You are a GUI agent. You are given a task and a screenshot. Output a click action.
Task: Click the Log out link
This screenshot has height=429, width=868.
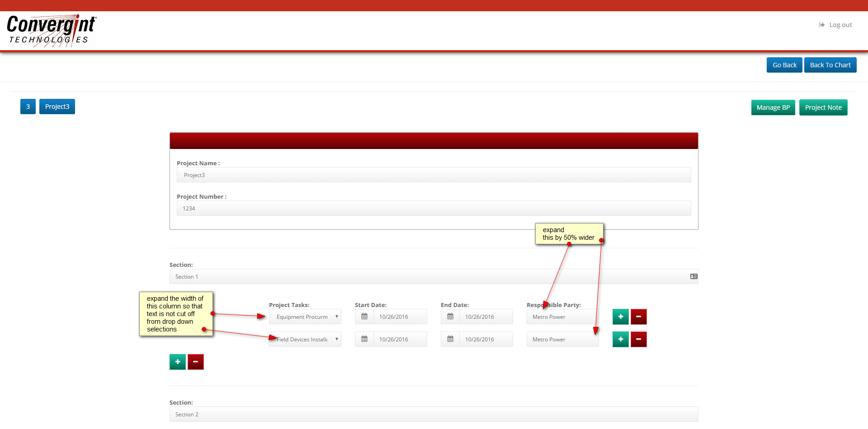point(835,25)
